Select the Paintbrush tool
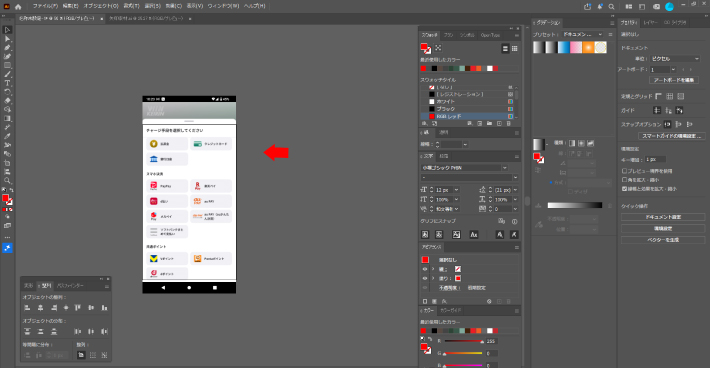The image size is (710, 368). tap(7, 74)
